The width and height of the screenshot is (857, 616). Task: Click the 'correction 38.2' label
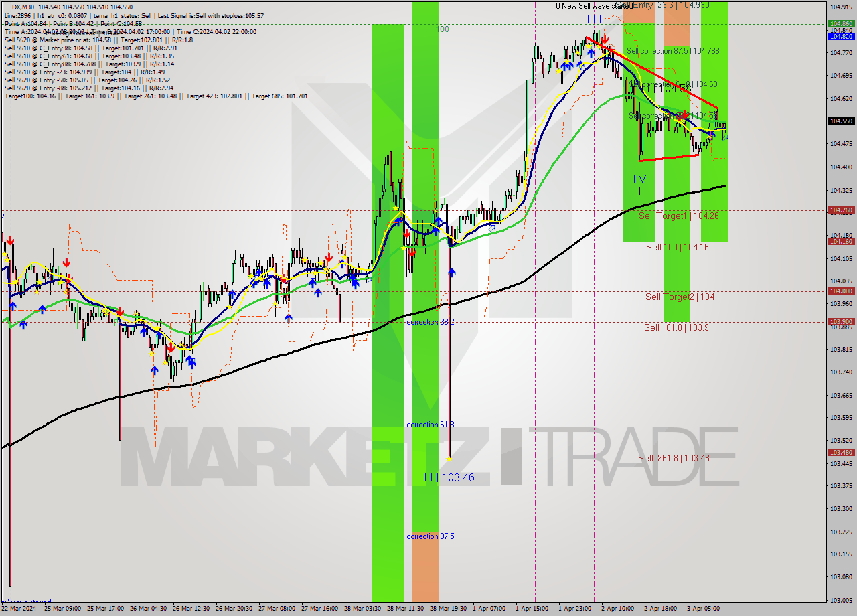click(x=431, y=322)
